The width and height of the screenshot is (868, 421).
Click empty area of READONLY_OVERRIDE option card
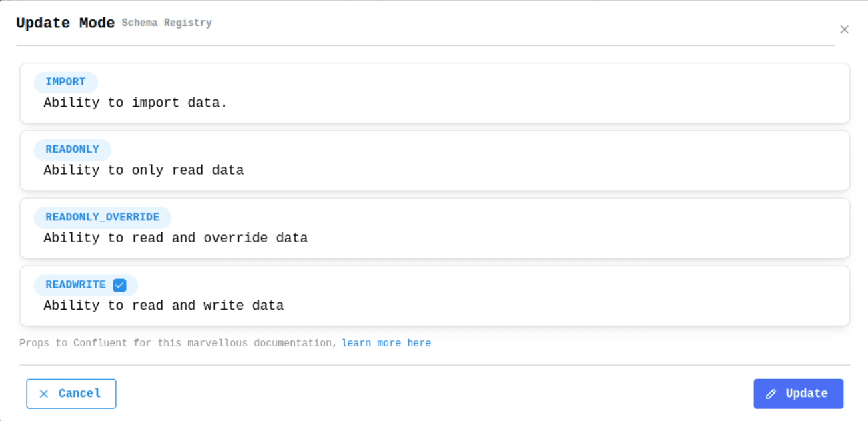coord(534,228)
